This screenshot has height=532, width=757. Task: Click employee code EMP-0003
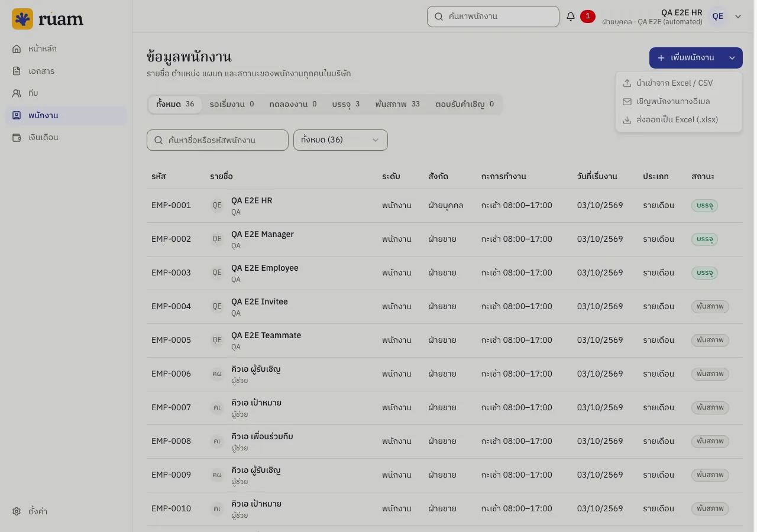(x=171, y=273)
